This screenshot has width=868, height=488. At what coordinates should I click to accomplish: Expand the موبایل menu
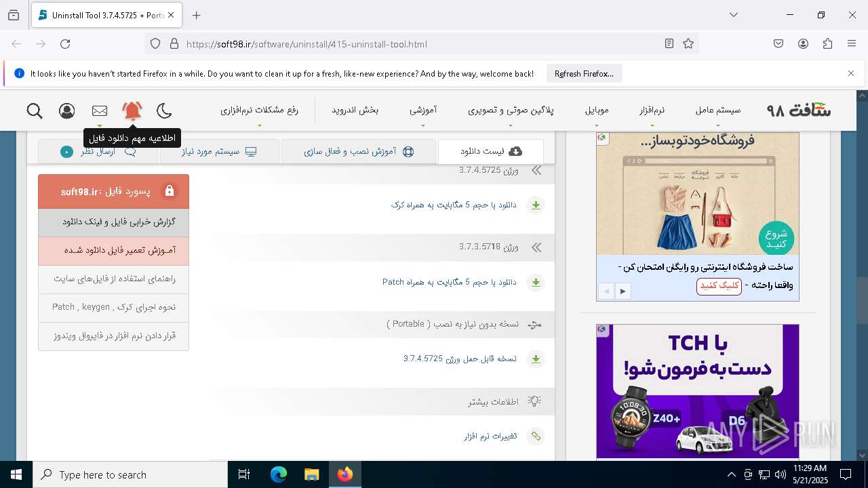(x=597, y=110)
